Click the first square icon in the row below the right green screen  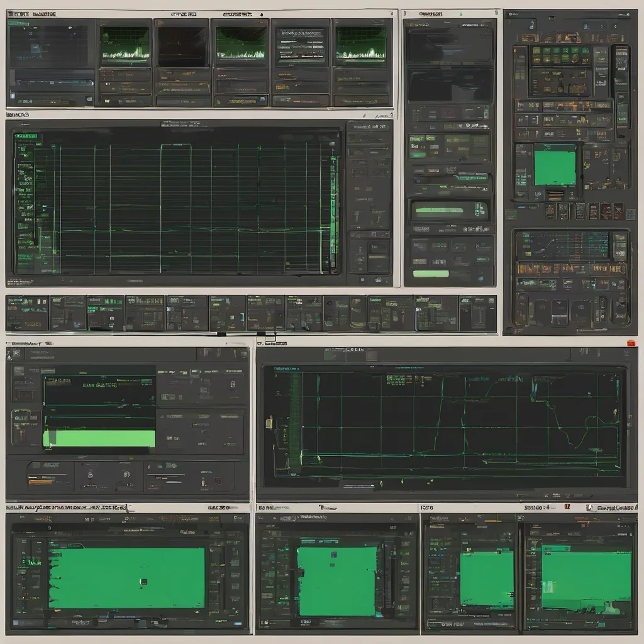point(549,211)
